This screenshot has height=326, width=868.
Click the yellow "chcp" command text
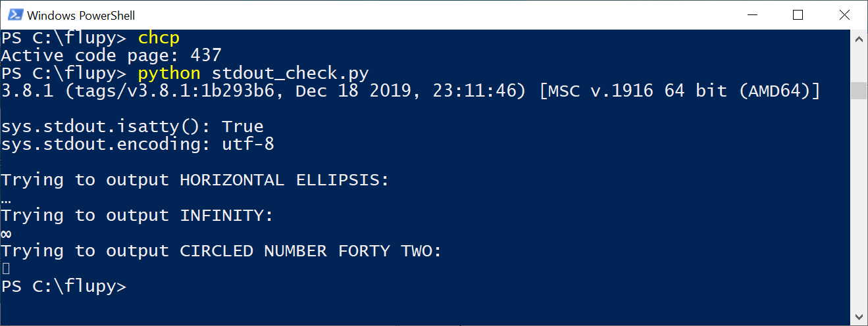[159, 38]
